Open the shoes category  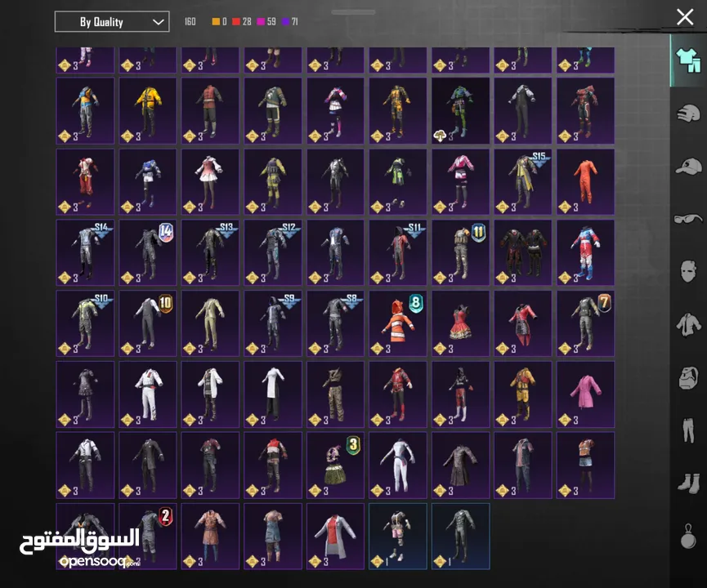pos(688,483)
